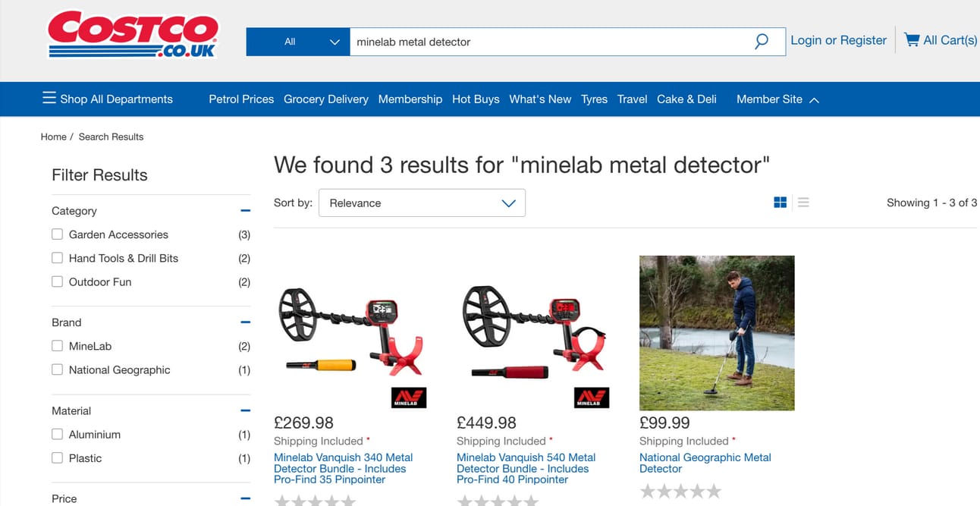Click the magnifying glass search icon

point(762,42)
